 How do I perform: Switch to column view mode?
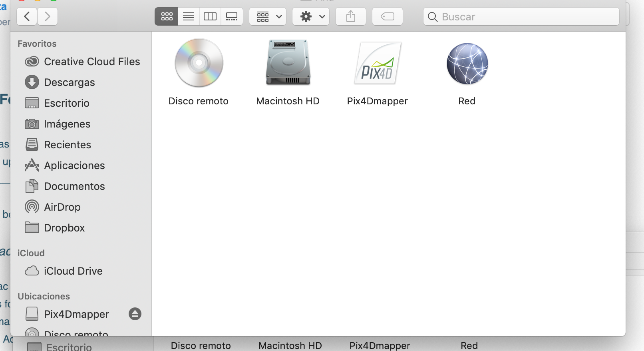click(x=210, y=16)
